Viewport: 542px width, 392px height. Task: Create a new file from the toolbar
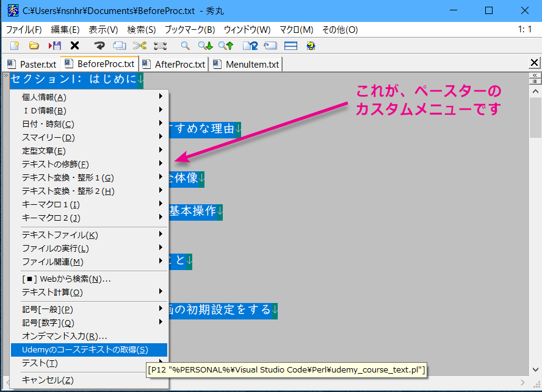pos(15,46)
